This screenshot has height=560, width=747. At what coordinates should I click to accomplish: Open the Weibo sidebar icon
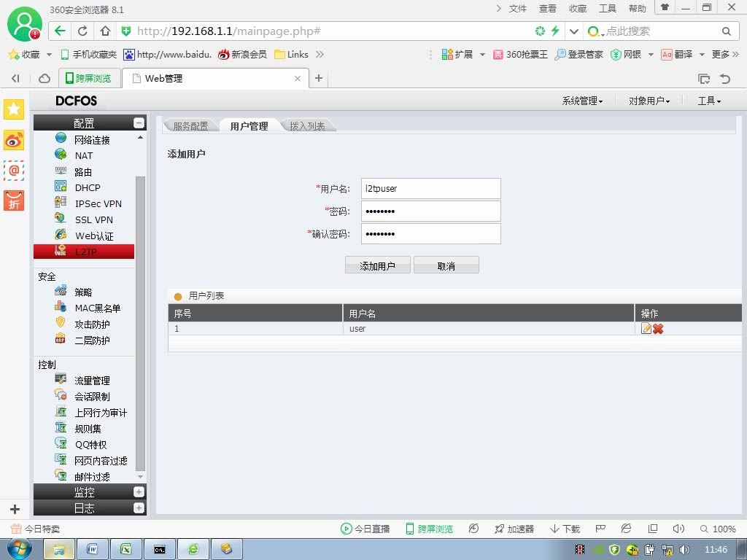pos(14,141)
